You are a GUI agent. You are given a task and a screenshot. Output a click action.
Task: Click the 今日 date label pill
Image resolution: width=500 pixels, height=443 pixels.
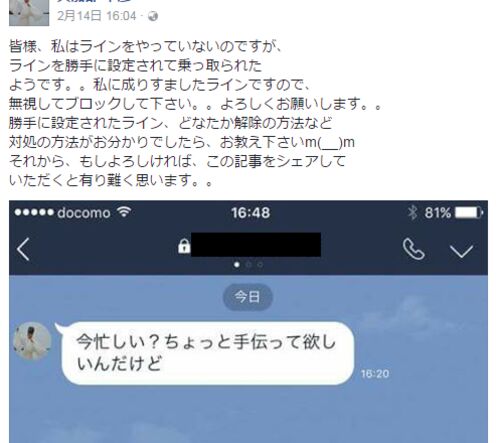click(247, 297)
